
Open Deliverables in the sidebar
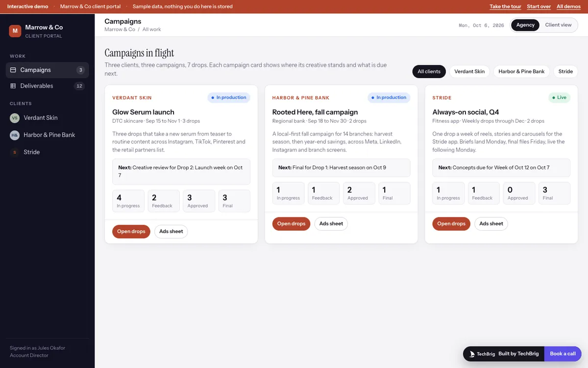coord(47,86)
